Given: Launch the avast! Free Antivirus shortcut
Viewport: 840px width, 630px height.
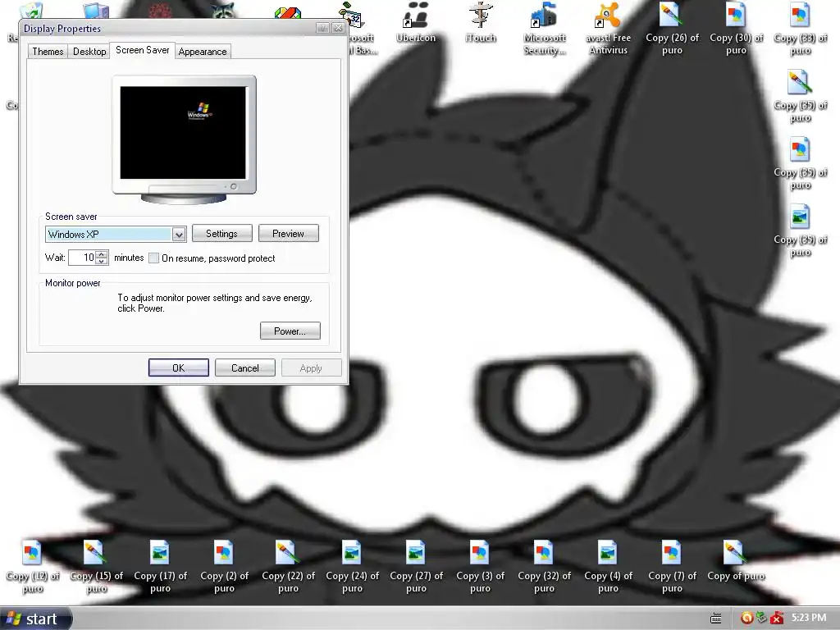Looking at the screenshot, I should [608, 28].
